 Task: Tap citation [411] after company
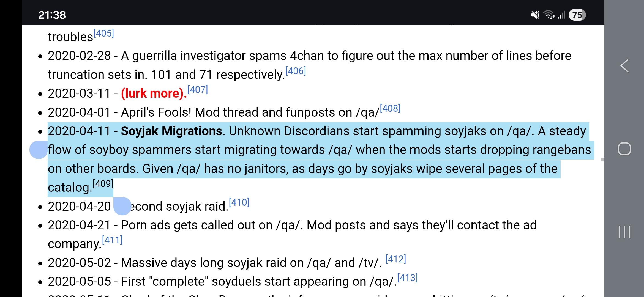[x=112, y=240]
